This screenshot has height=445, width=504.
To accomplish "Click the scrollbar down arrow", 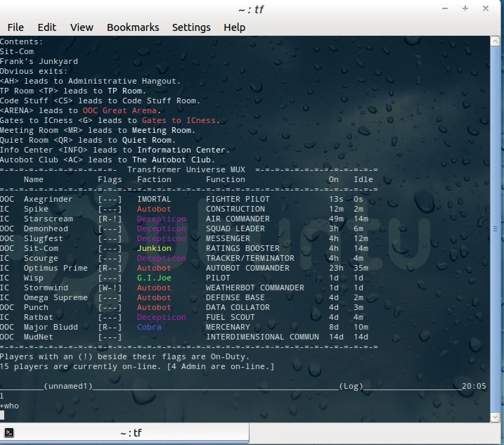I will (x=495, y=417).
